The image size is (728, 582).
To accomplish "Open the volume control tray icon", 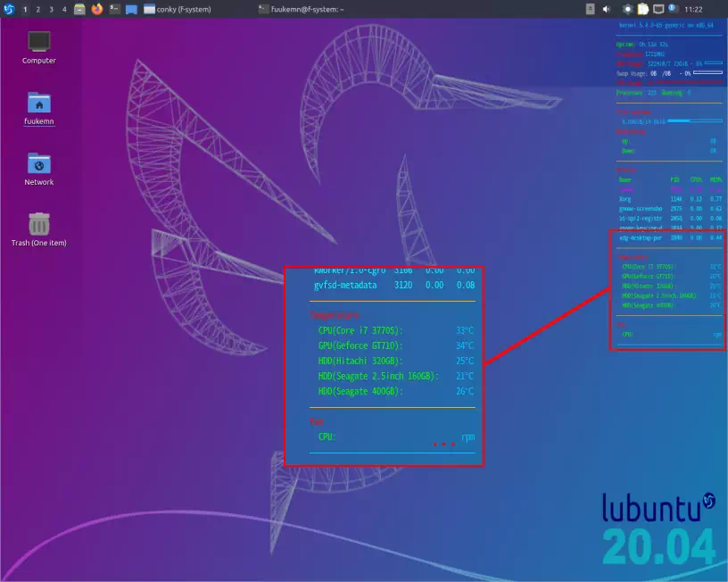I will (607, 9).
